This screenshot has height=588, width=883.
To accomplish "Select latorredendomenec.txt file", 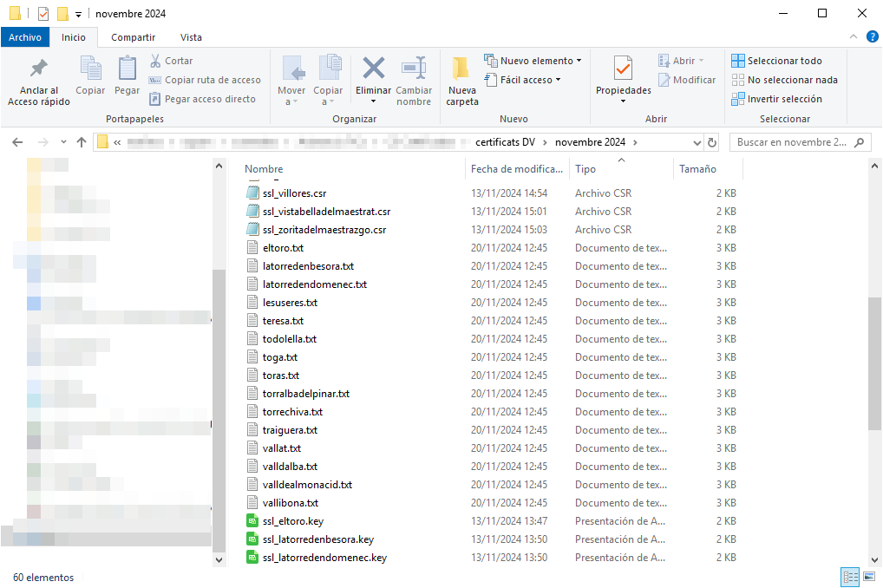I will click(314, 284).
